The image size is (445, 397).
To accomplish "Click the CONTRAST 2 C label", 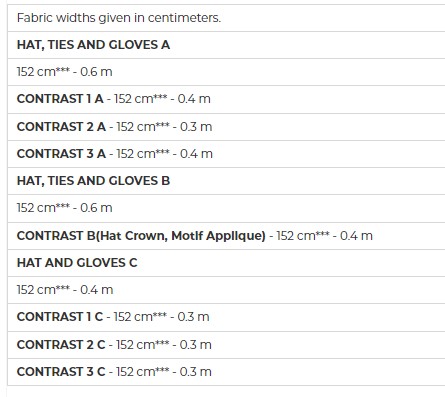I will (61, 345).
